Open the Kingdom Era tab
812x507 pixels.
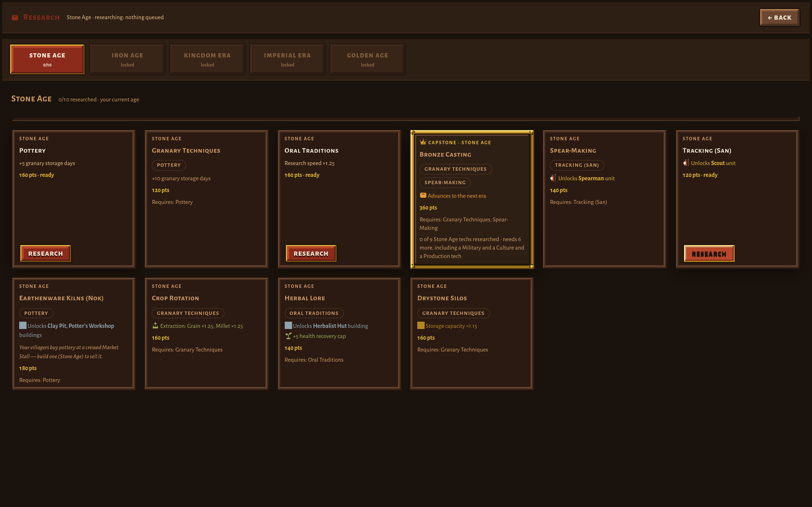coord(207,59)
